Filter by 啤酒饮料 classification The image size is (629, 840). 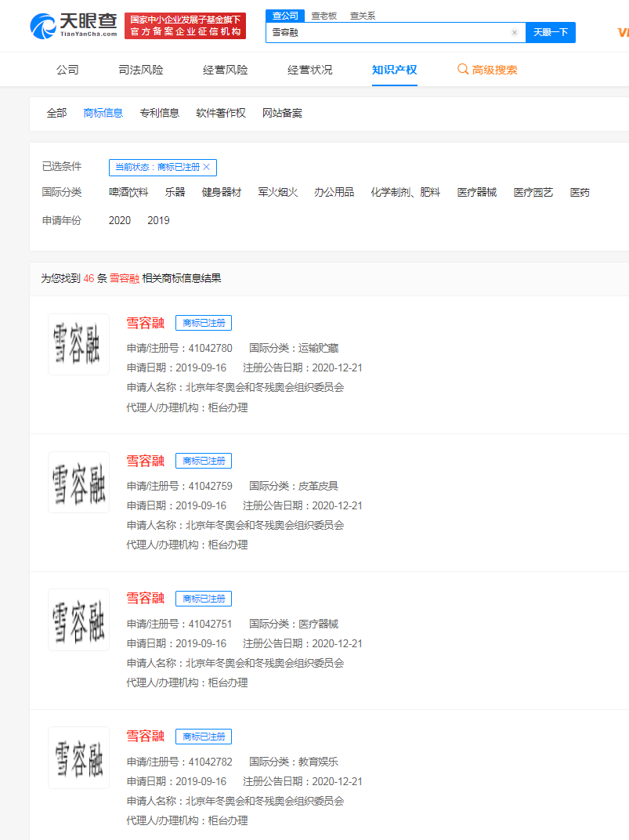(128, 192)
